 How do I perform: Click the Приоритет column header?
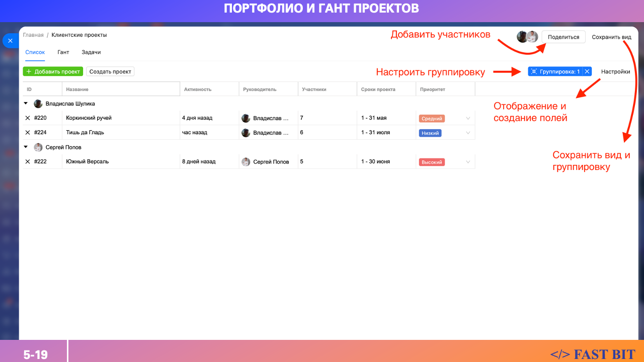pyautogui.click(x=445, y=89)
